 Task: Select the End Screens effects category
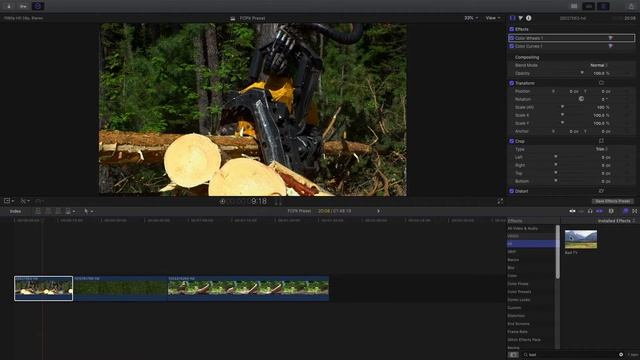[x=518, y=324]
